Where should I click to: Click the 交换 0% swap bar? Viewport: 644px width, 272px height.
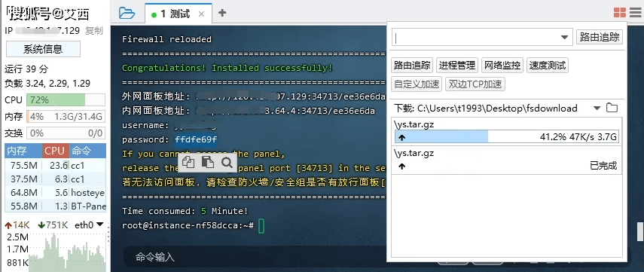(66, 133)
